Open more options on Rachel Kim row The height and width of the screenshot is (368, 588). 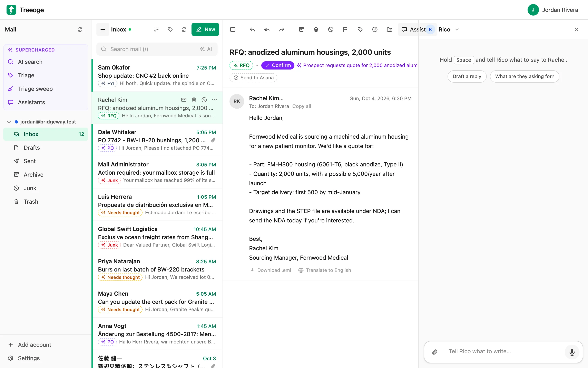(214, 100)
